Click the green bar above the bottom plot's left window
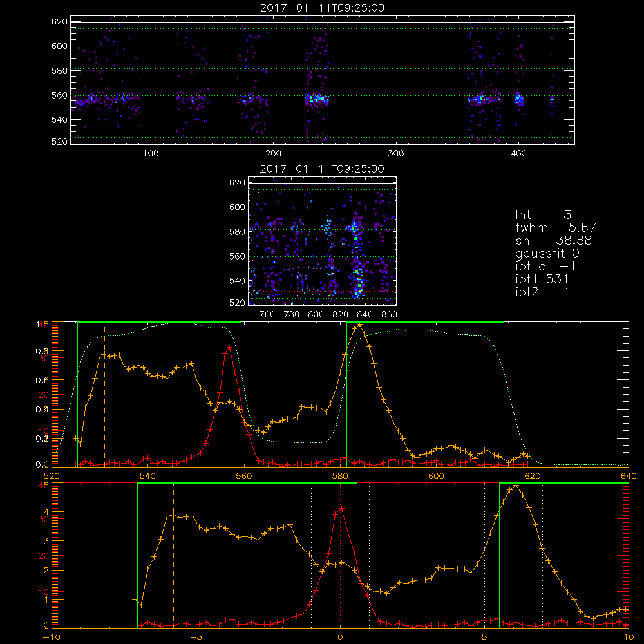Screen dimensions: 644x644 pos(247,484)
